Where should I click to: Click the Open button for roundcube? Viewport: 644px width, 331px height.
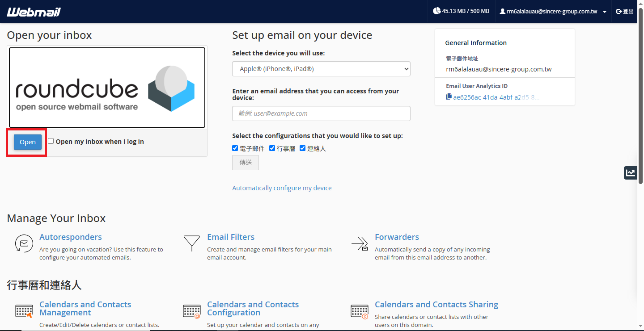point(28,142)
